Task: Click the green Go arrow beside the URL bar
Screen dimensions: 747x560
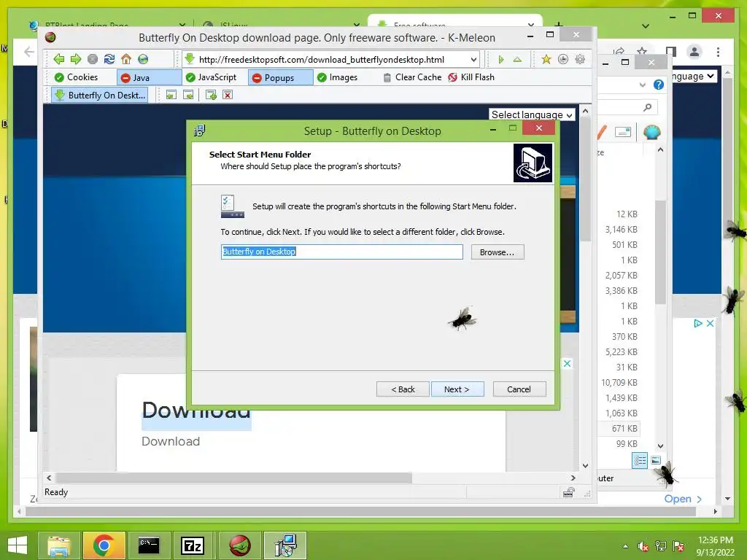Action: pyautogui.click(x=500, y=60)
